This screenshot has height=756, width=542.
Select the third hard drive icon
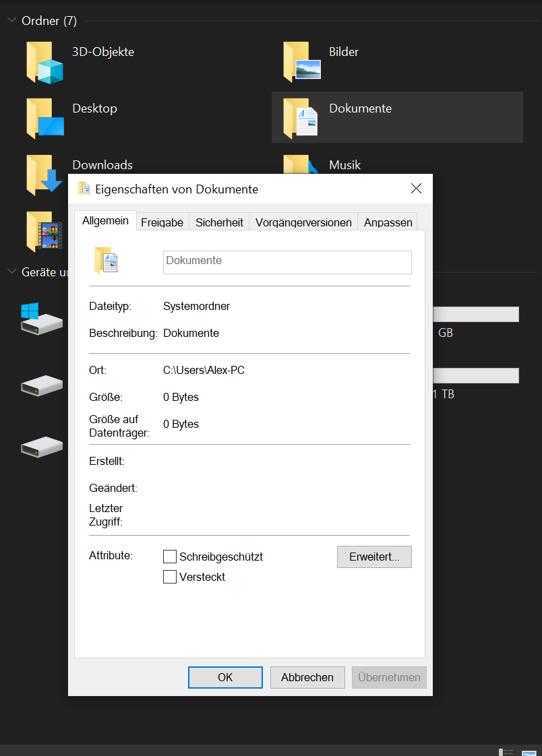coord(42,447)
